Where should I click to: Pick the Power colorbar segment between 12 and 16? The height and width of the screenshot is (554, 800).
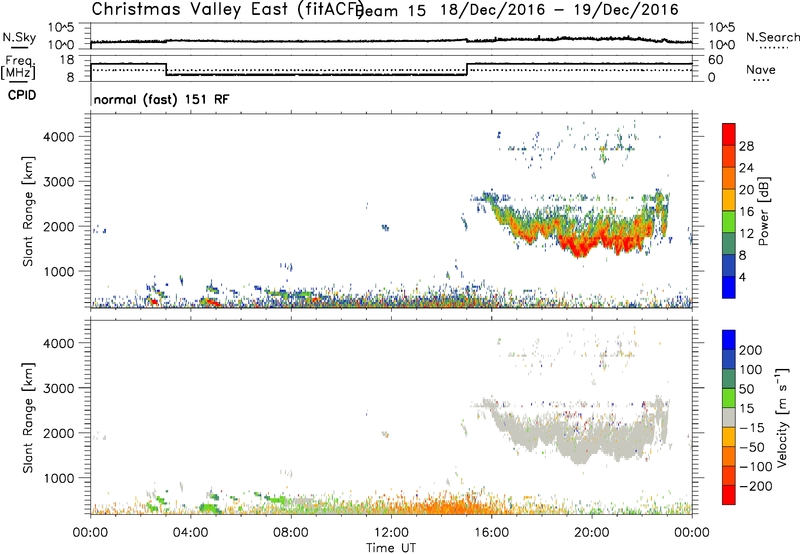pyautogui.click(x=729, y=221)
